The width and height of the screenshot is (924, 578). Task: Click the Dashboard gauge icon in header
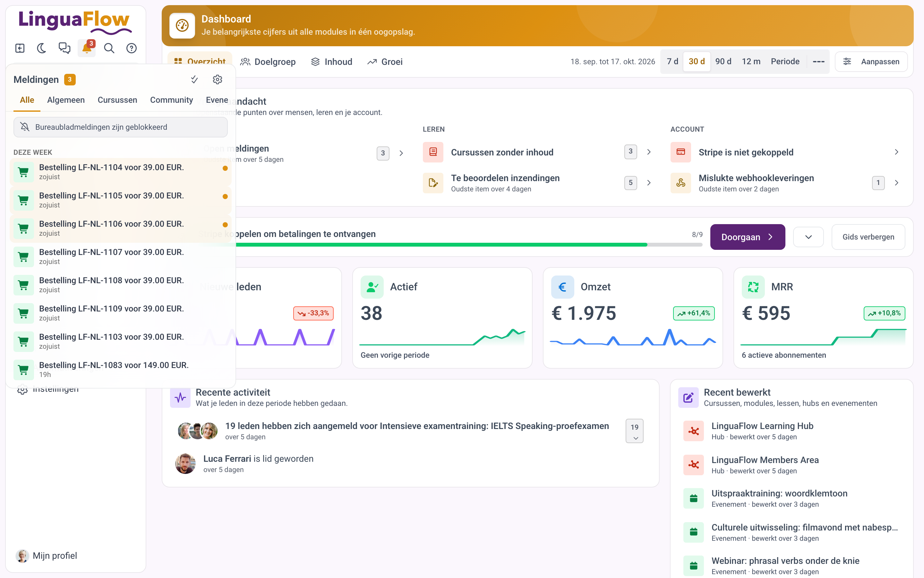pos(182,26)
